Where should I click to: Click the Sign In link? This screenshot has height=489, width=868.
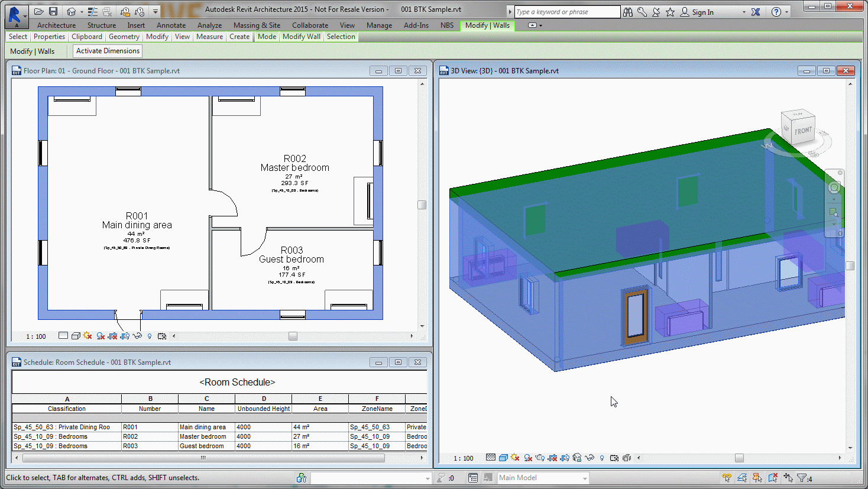(702, 12)
